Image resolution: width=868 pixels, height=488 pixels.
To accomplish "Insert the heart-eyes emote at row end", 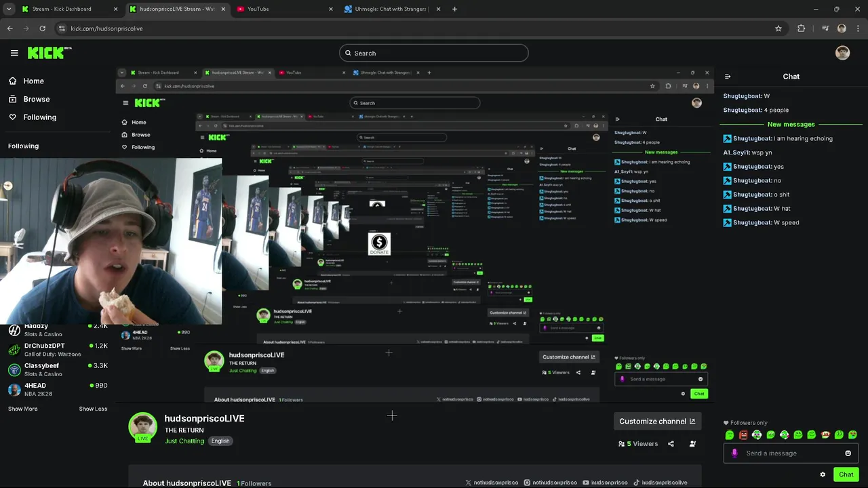I will point(852,434).
